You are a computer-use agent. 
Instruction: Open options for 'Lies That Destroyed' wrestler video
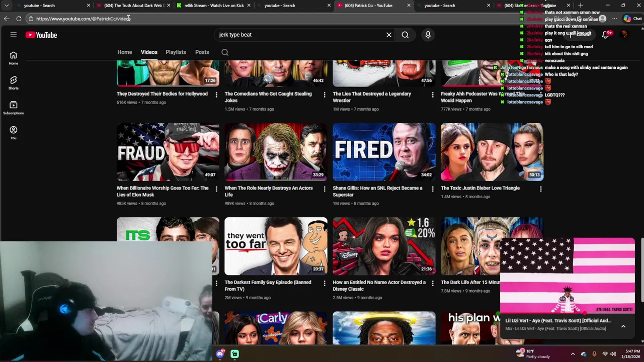click(x=433, y=95)
